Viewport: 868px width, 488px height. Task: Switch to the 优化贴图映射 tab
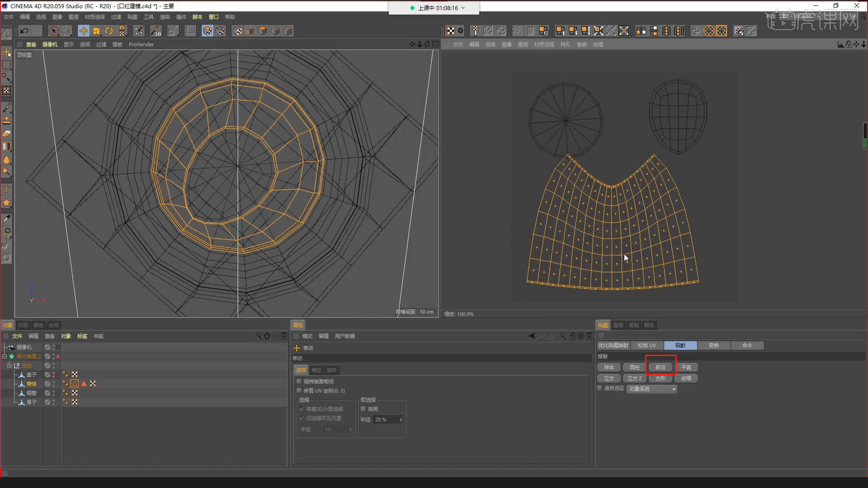click(613, 345)
